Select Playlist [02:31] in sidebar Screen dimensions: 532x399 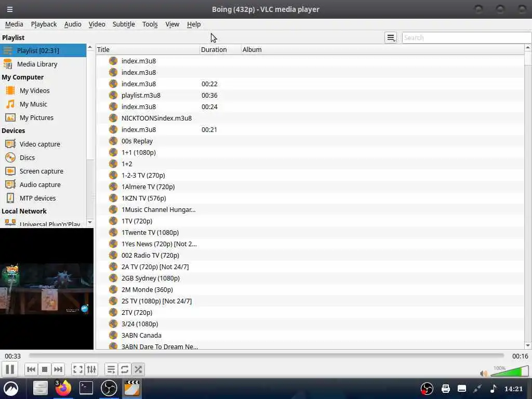43,50
